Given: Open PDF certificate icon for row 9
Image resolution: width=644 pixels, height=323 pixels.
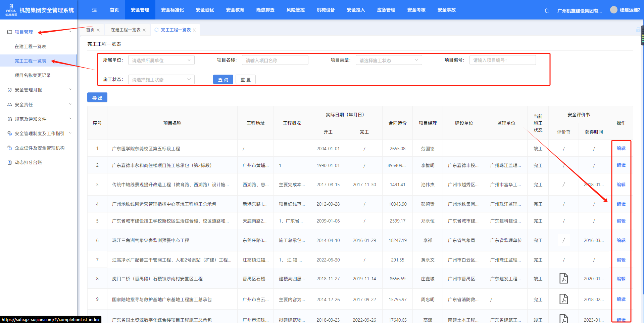Looking at the screenshot, I should (563, 299).
